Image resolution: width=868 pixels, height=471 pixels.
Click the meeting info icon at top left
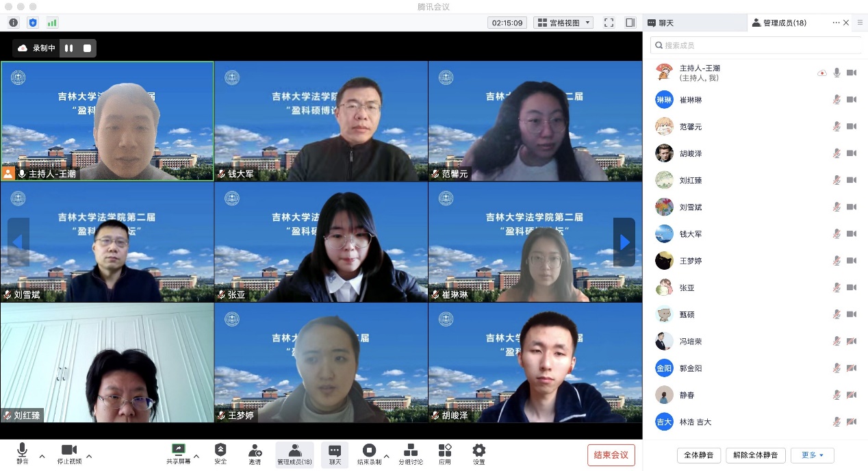pyautogui.click(x=14, y=23)
